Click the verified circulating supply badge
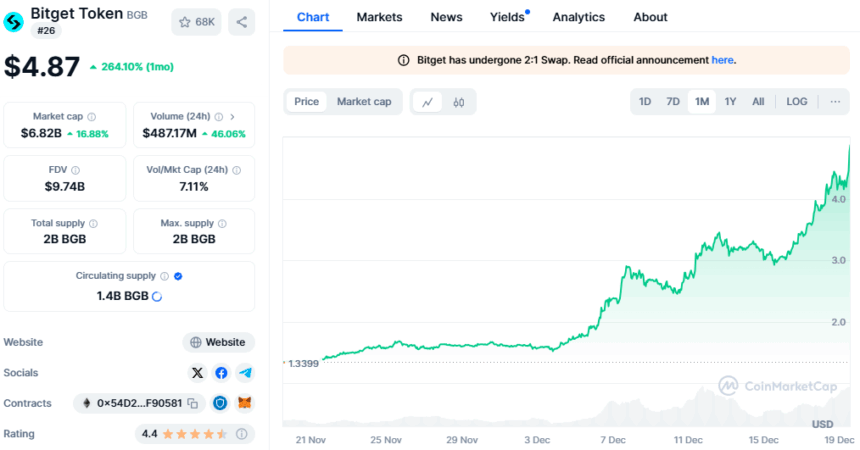Viewport: 860px width, 450px height. click(x=178, y=276)
